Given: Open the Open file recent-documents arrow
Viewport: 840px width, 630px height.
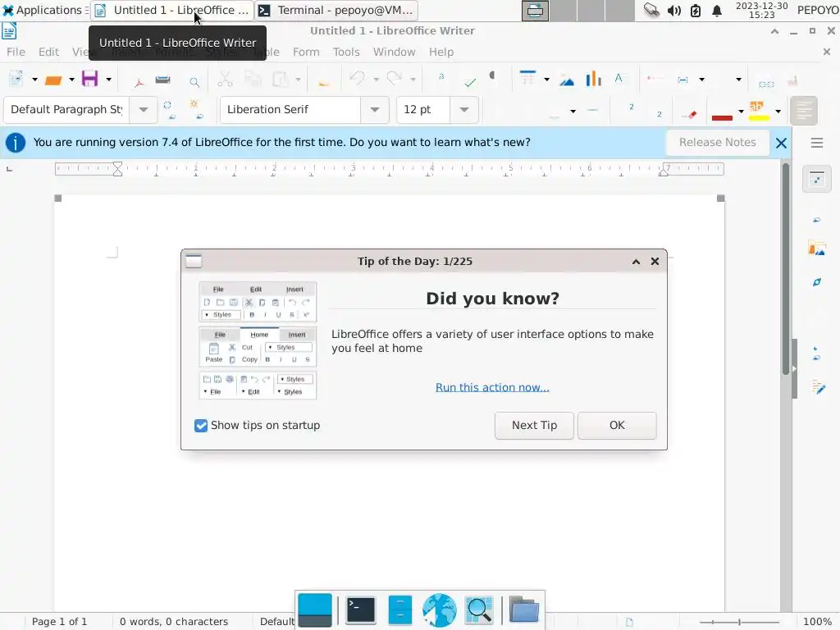Looking at the screenshot, I should click(72, 80).
